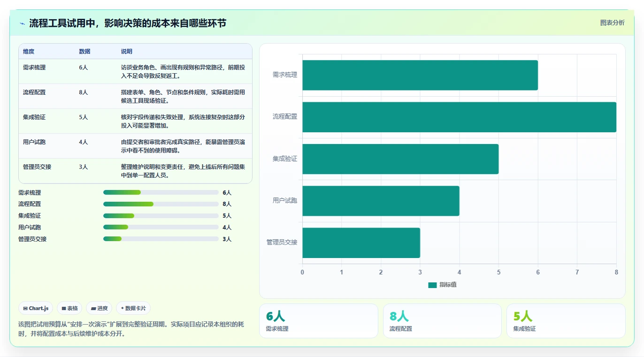Click the 流程配置 bar in the chart
644x357 pixels.
point(459,117)
